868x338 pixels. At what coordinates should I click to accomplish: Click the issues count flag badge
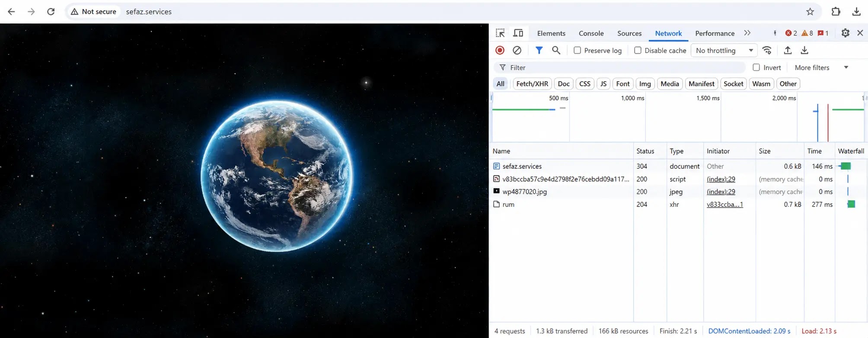pyautogui.click(x=823, y=33)
